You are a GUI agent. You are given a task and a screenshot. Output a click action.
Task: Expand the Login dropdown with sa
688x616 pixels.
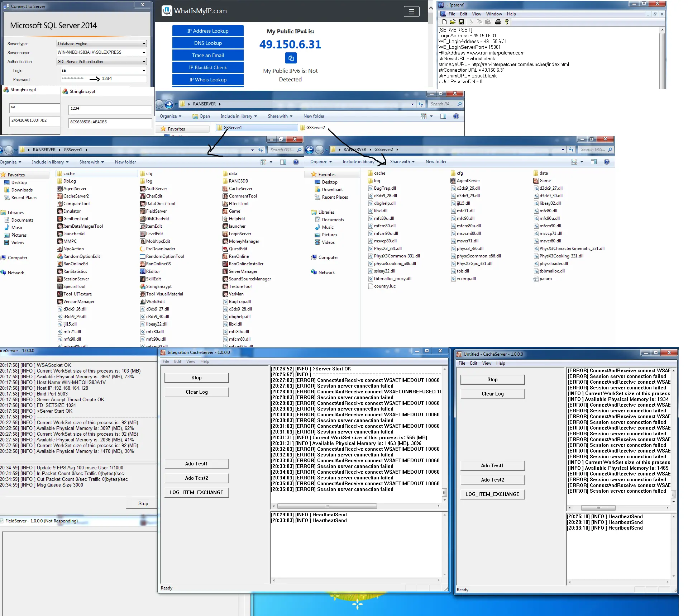144,71
